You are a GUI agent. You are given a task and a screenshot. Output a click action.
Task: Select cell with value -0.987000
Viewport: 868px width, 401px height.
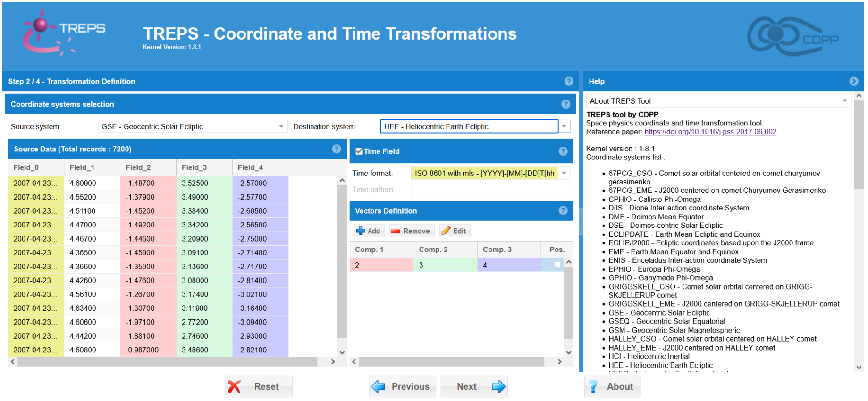pos(148,350)
